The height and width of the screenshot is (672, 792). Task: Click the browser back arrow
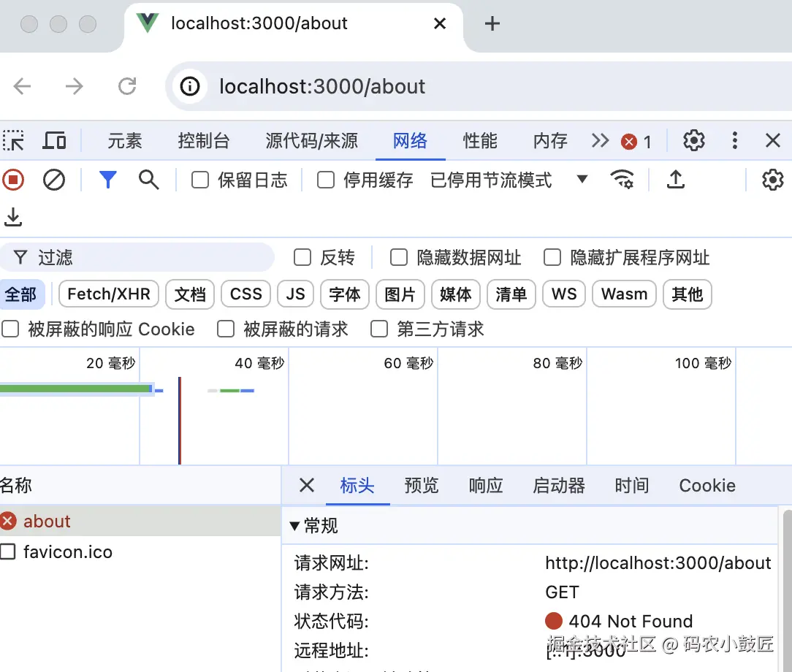(22, 86)
